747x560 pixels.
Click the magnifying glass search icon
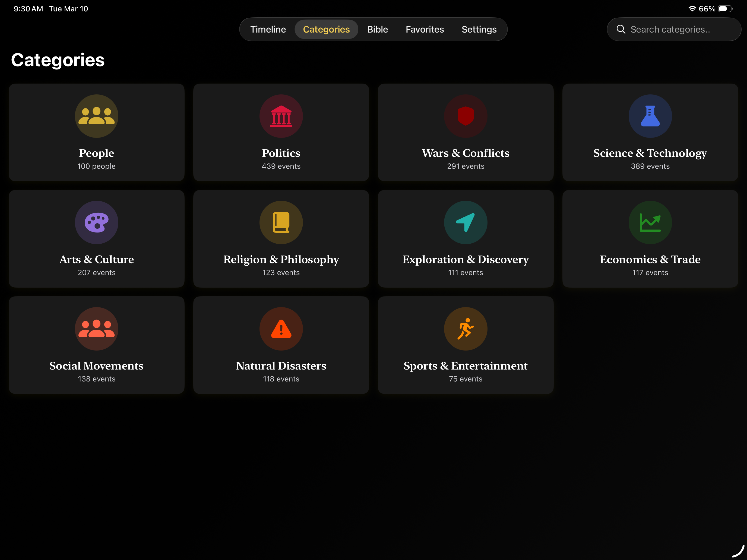point(621,29)
